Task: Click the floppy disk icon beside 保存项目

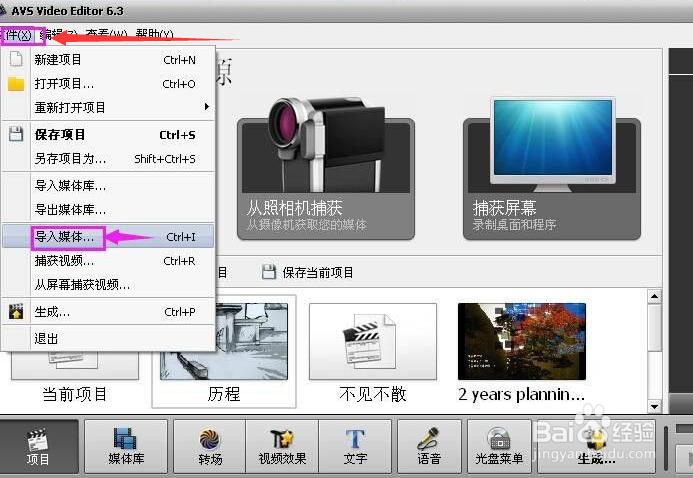Action: point(16,134)
